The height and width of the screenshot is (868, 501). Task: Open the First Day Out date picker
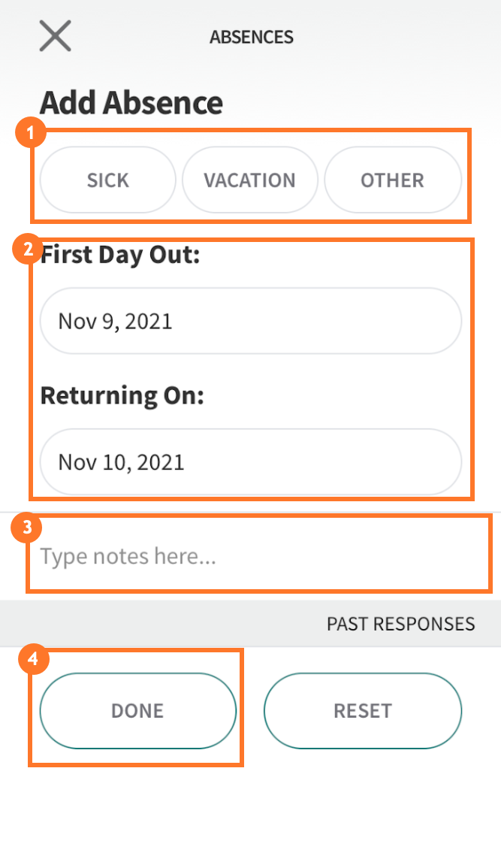[x=250, y=321]
